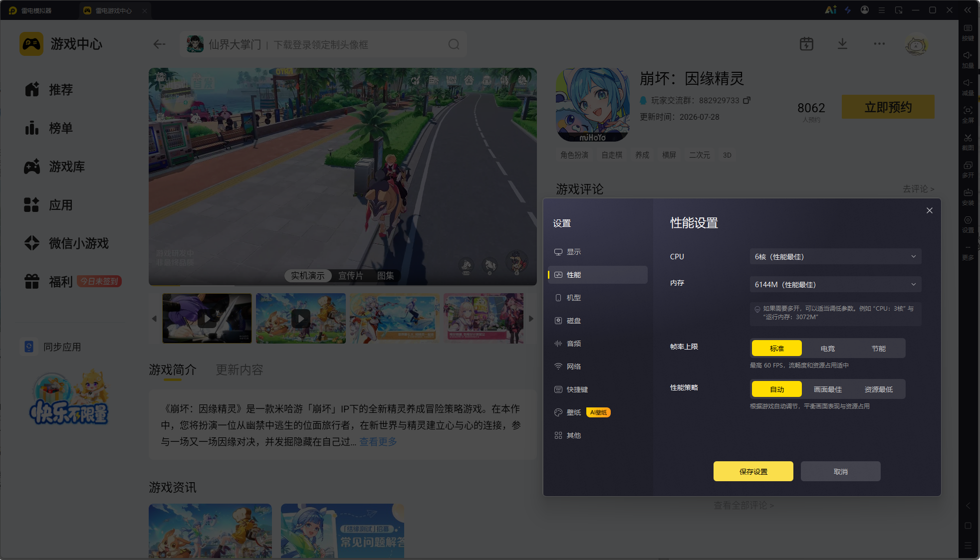Click the lightning bolt icon in title bar
This screenshot has width=980, height=560.
pyautogui.click(x=848, y=10)
